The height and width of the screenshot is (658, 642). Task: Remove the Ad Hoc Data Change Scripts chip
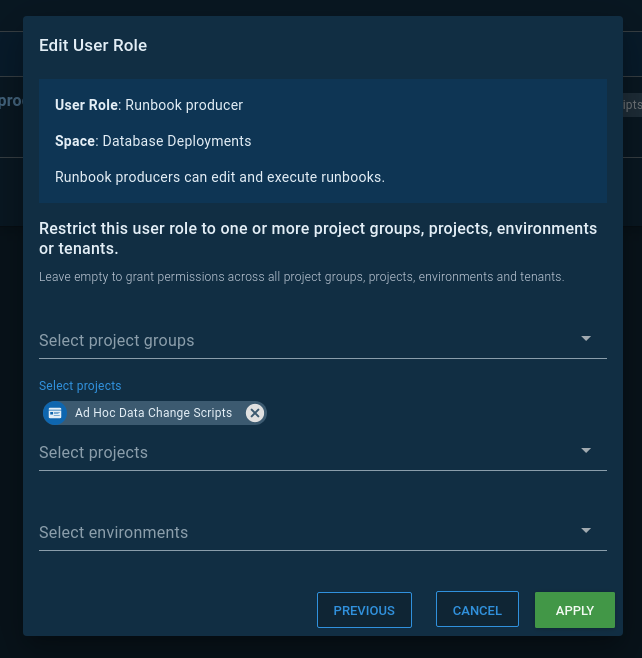pyautogui.click(x=255, y=413)
